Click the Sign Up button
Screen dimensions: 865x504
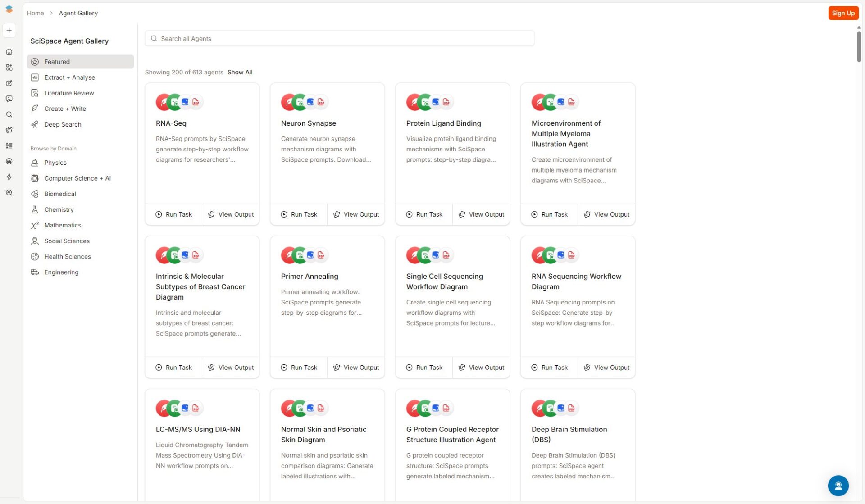pyautogui.click(x=843, y=13)
